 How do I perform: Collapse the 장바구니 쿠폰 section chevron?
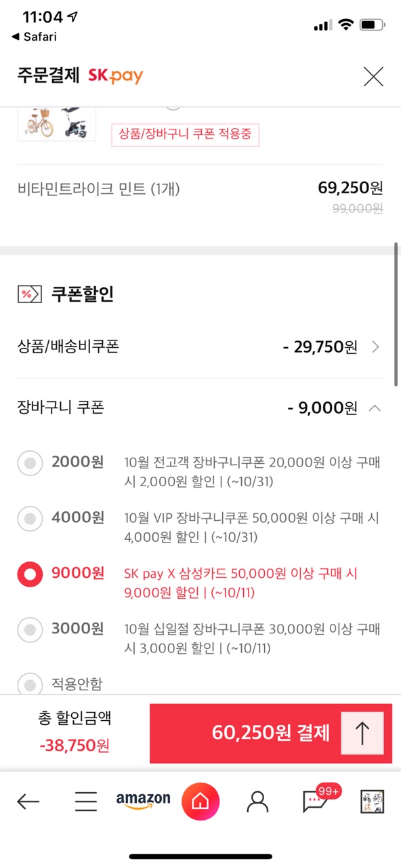click(x=375, y=408)
